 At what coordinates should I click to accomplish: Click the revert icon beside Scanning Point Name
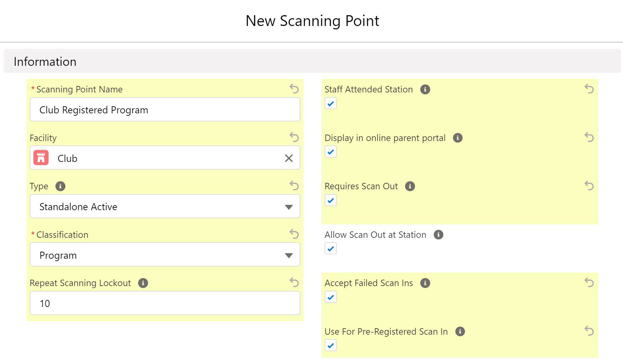point(294,89)
